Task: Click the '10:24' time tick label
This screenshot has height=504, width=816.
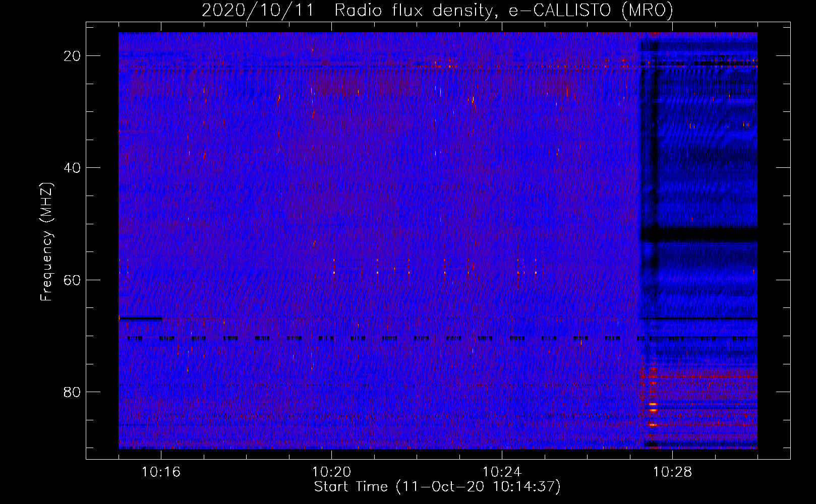Action: point(502,472)
